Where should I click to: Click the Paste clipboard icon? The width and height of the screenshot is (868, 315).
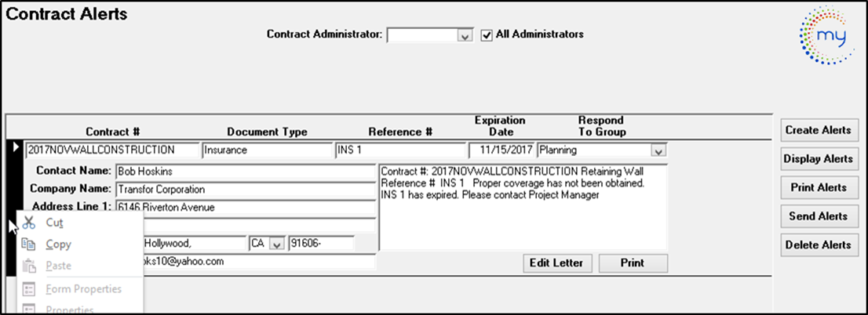(x=29, y=266)
